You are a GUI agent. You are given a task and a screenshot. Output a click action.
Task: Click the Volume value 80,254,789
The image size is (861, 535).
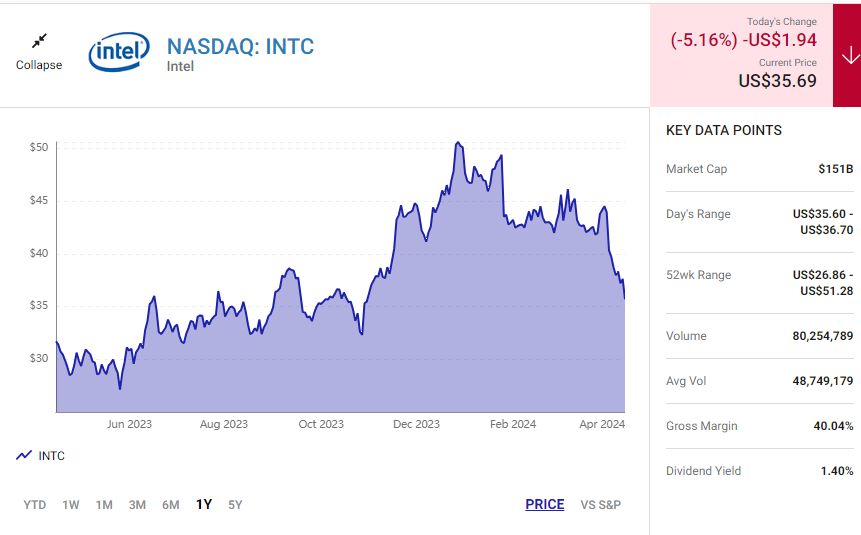pos(823,336)
